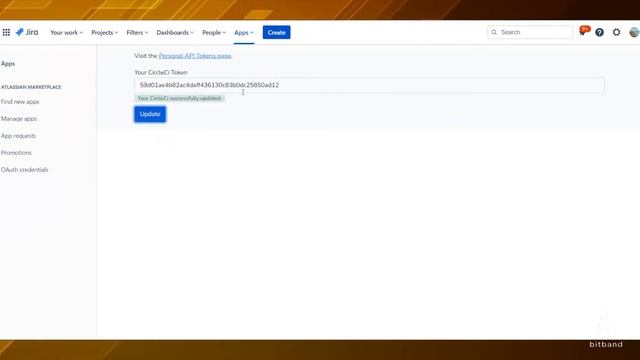This screenshot has height=360, width=640.
Task: Open the notifications bell
Action: point(583,32)
